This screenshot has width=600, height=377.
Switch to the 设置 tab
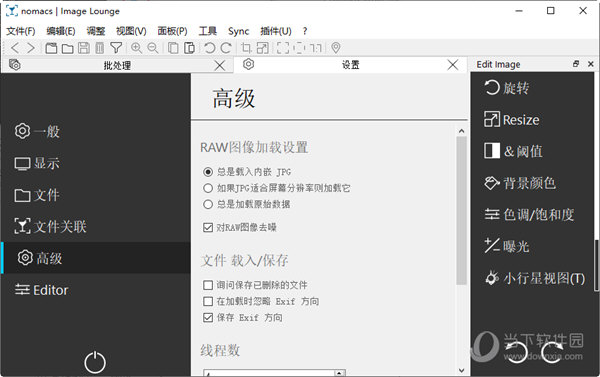click(350, 65)
